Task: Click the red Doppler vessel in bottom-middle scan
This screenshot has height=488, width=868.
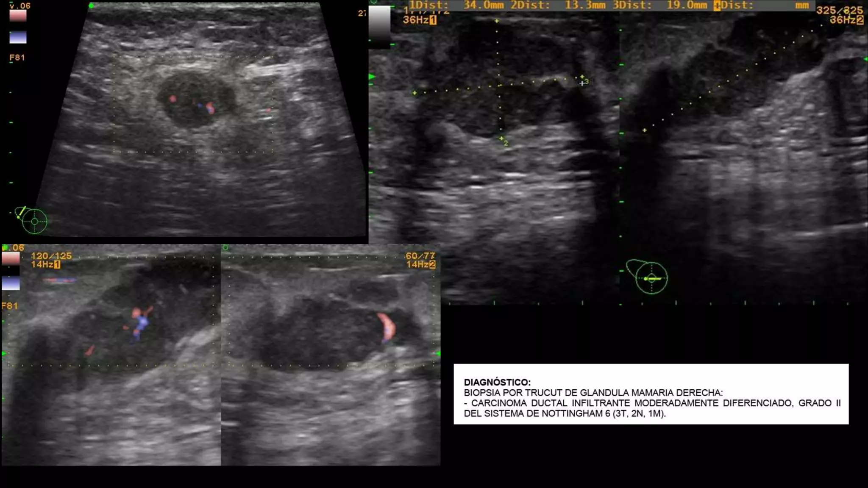Action: [x=387, y=327]
